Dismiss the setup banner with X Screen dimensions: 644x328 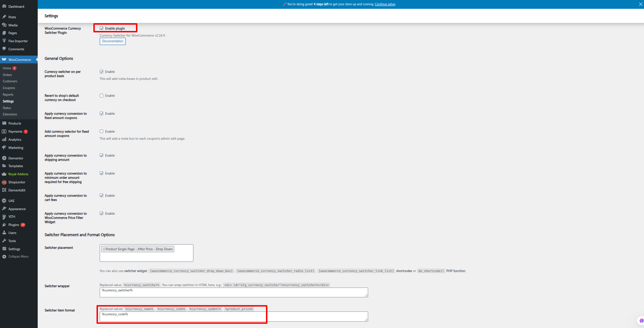click(x=640, y=4)
